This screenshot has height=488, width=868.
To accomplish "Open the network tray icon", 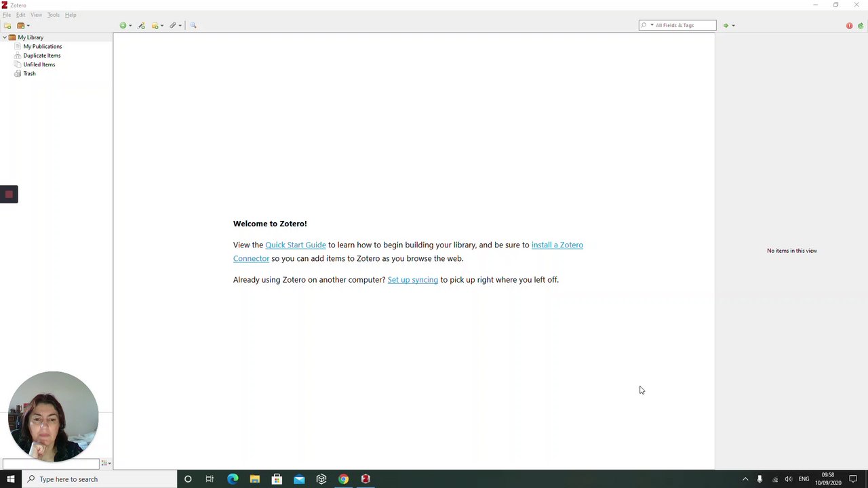I will tap(774, 479).
